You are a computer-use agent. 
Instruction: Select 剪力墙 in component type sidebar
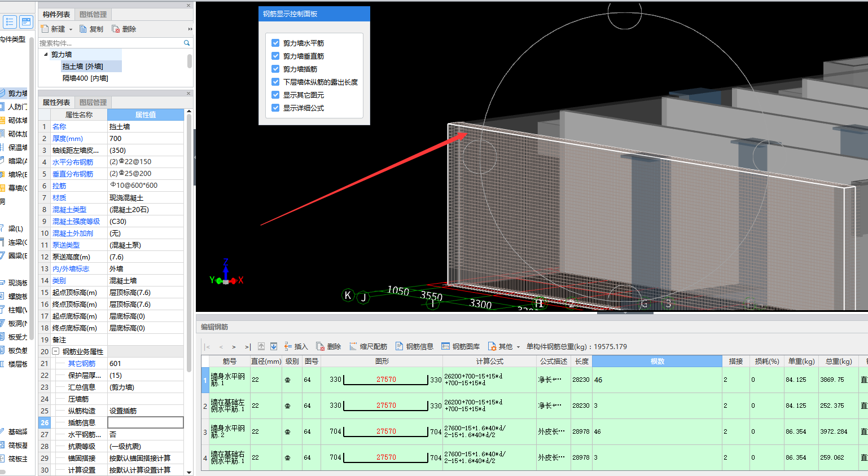pyautogui.click(x=14, y=93)
